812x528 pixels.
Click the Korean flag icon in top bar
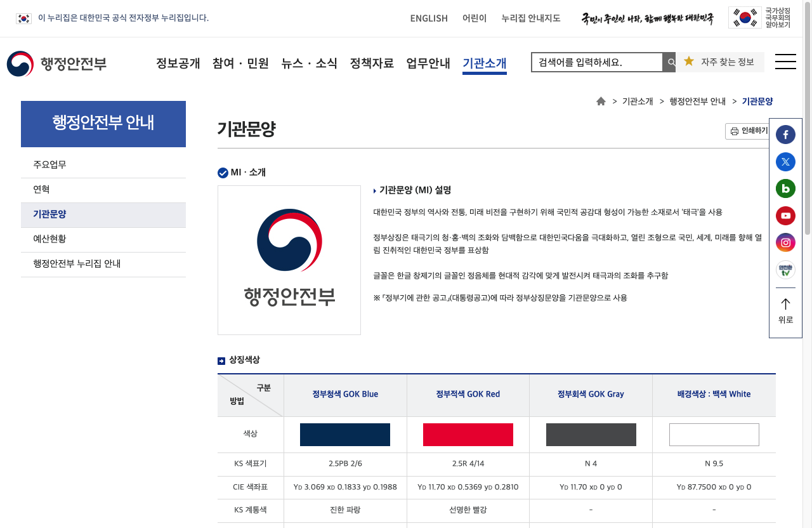[x=23, y=18]
